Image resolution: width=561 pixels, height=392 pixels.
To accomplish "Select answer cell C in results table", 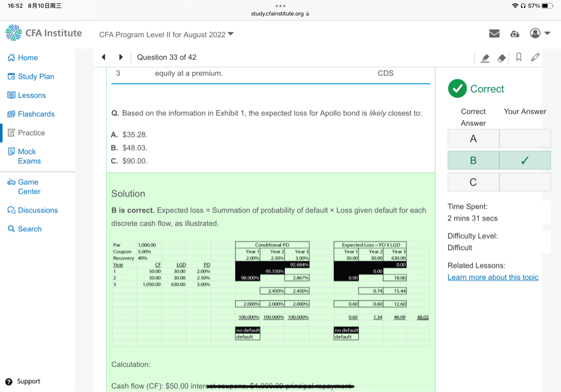I will pyautogui.click(x=473, y=182).
